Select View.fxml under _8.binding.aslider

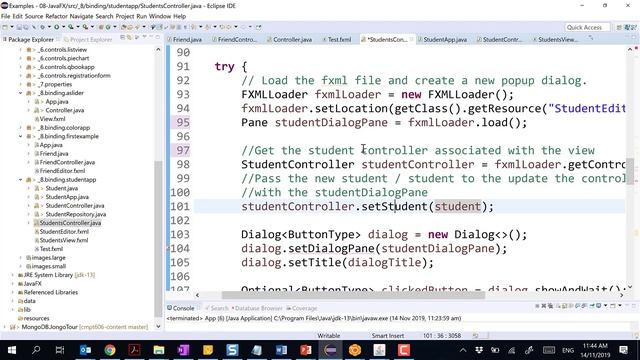(x=52, y=119)
